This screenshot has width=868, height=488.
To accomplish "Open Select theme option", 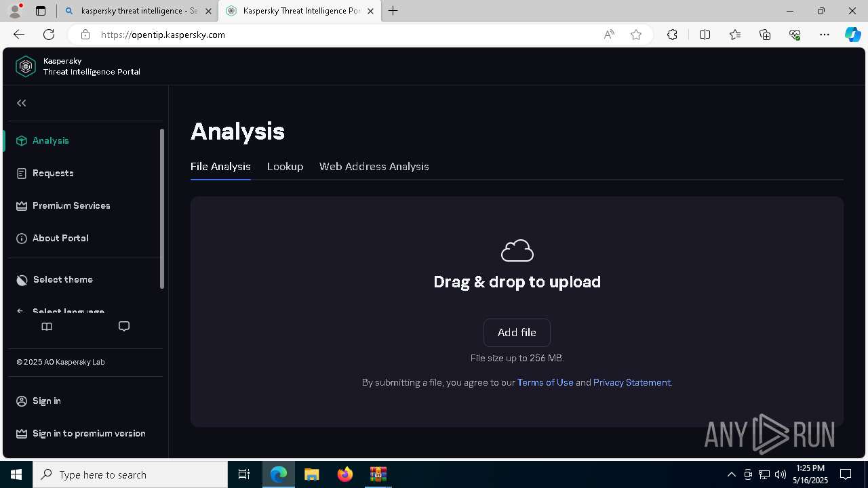I will tap(54, 279).
